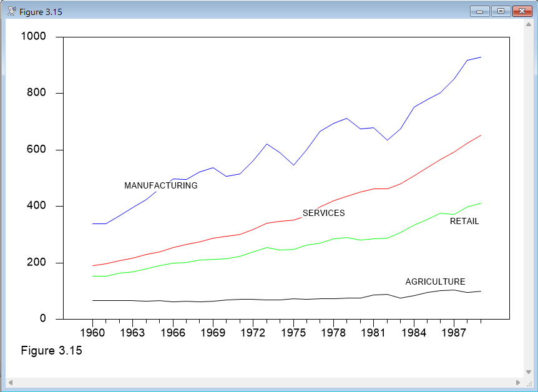
Task: Click the vertical scrollbar up arrow
Action: [528, 25]
